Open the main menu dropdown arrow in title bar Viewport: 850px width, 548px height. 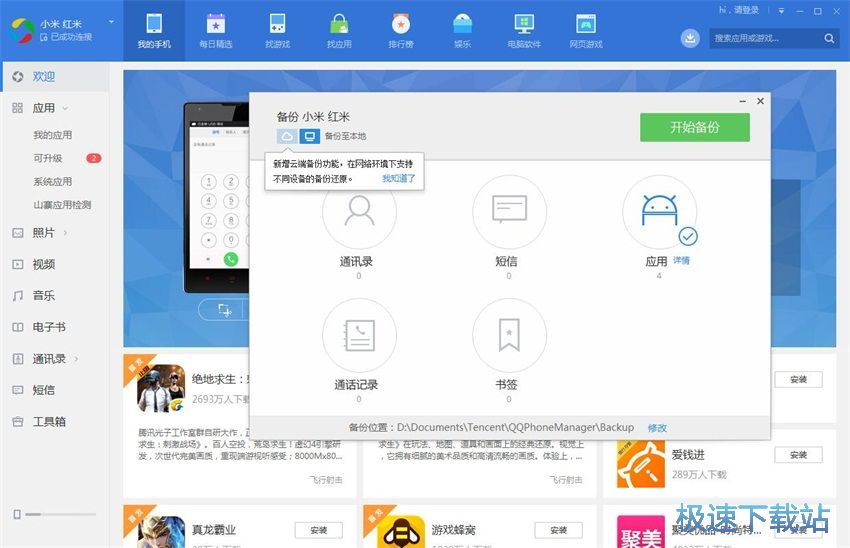click(x=781, y=11)
